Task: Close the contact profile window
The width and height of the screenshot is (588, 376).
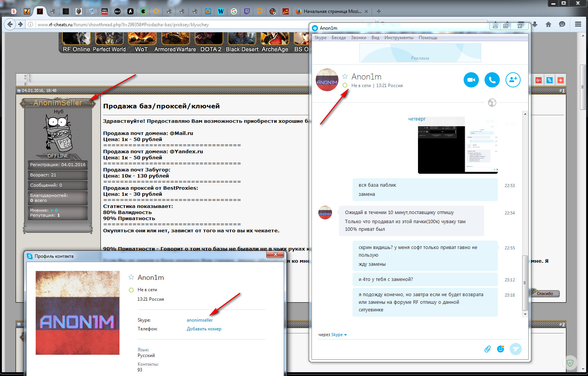Action: (275, 254)
